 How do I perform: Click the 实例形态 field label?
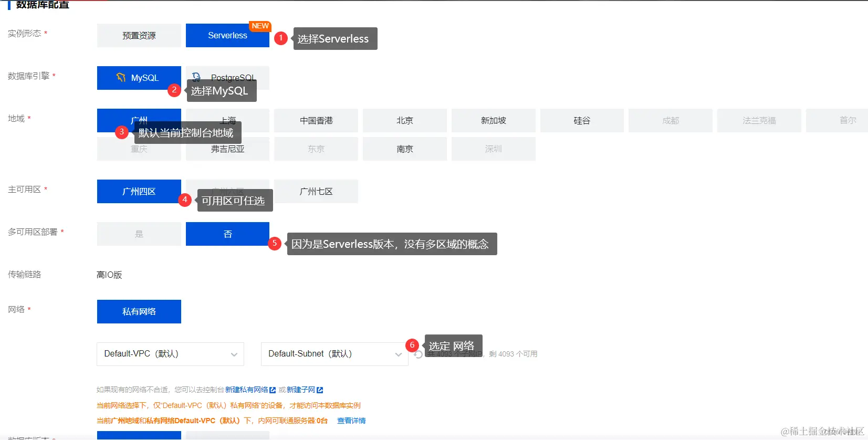coord(24,33)
